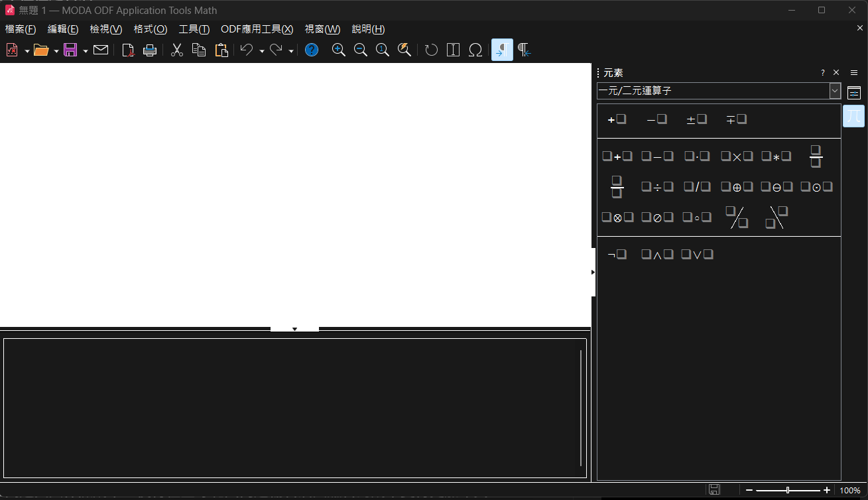Open the Save button dropdown arrow
Image resolution: width=868 pixels, height=500 pixels.
click(x=86, y=50)
